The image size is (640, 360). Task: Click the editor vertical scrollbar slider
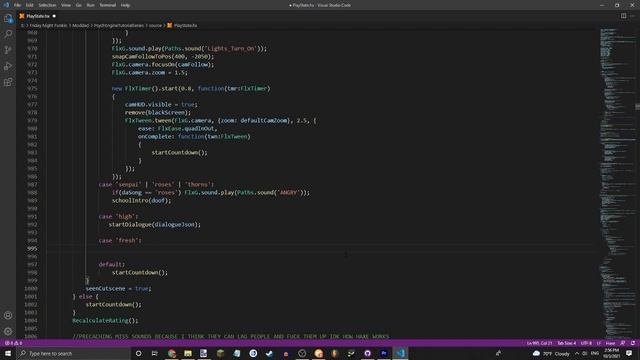tap(637, 107)
